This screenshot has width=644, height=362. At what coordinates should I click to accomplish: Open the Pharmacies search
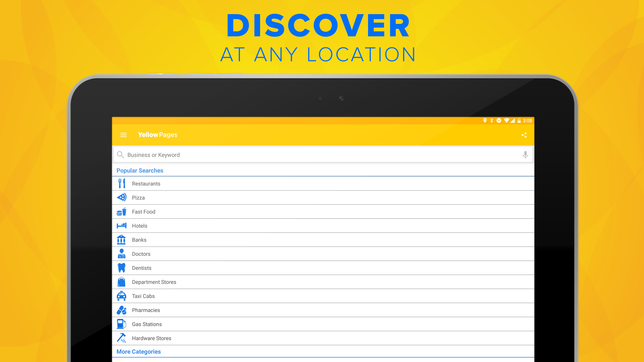[146, 310]
